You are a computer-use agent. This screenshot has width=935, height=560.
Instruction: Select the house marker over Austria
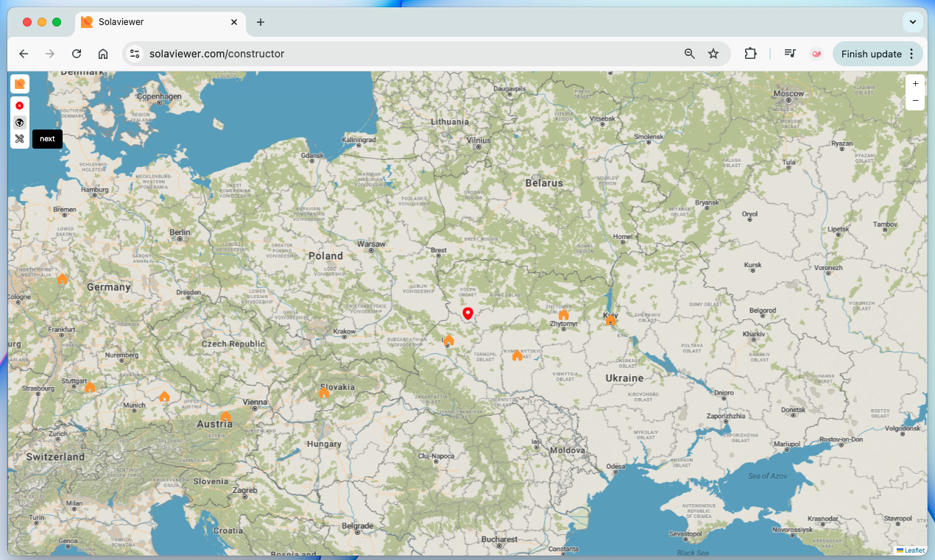[226, 416]
